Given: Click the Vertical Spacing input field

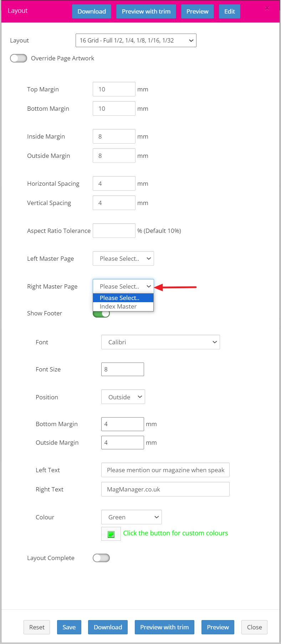Looking at the screenshot, I should click(114, 203).
